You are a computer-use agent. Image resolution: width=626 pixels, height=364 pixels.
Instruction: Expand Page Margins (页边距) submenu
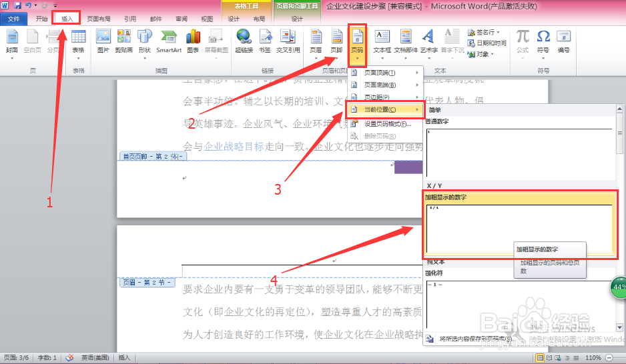[x=385, y=97]
